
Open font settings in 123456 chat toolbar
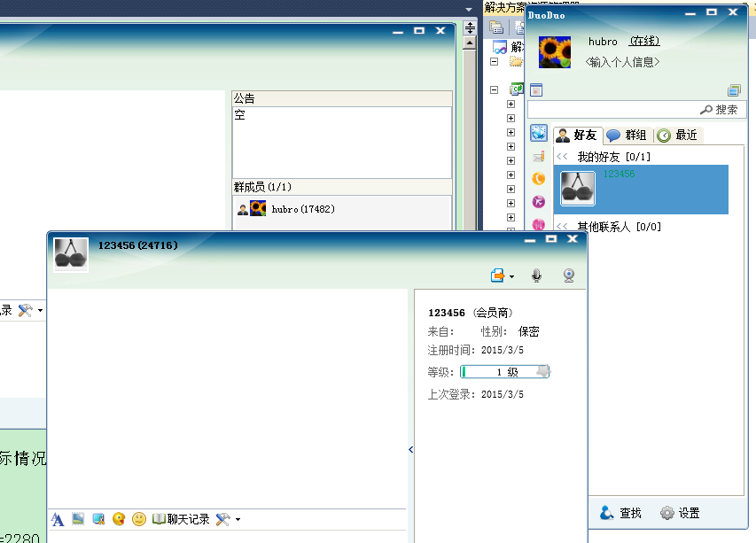(58, 519)
